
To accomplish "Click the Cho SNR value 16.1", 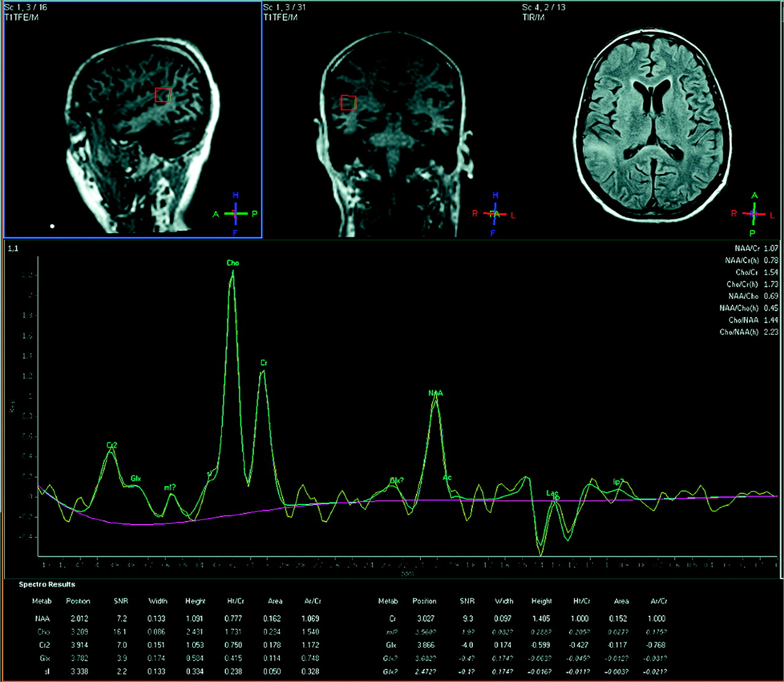I will point(120,632).
